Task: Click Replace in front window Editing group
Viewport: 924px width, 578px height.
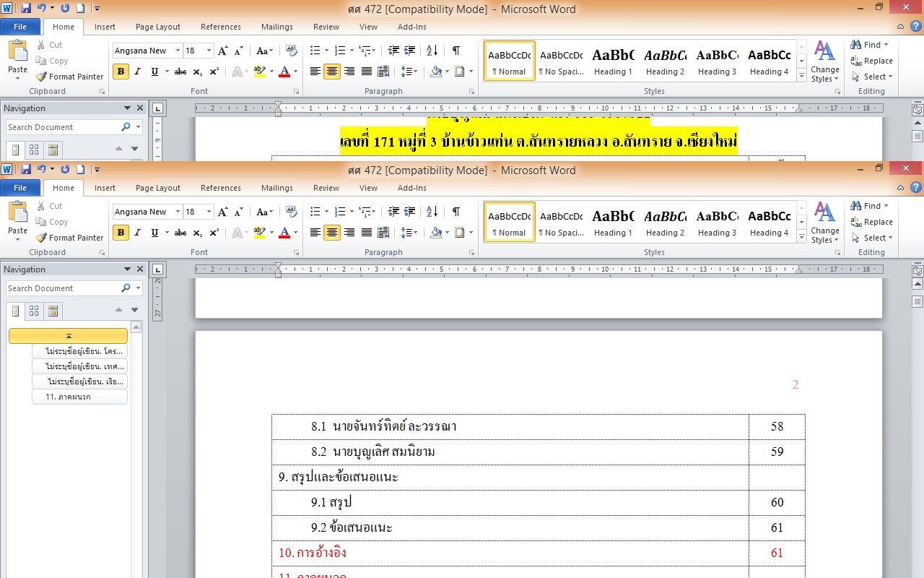Action: 872,222
